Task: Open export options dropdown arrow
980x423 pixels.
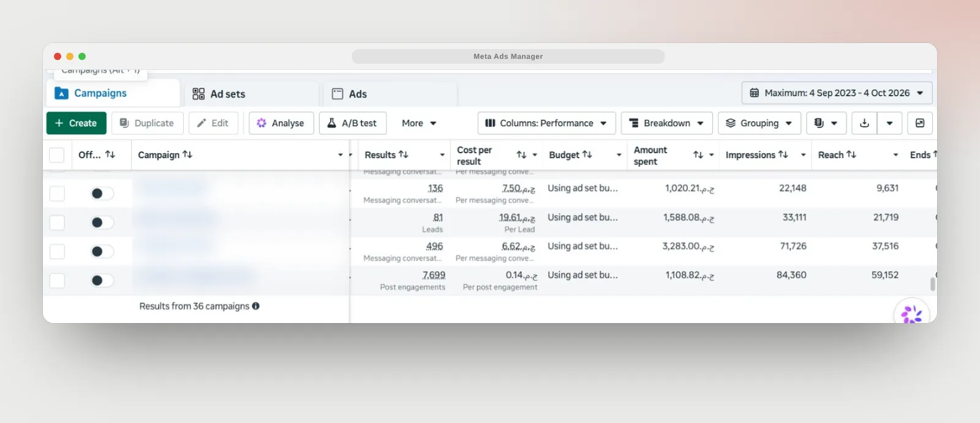Action: tap(889, 123)
